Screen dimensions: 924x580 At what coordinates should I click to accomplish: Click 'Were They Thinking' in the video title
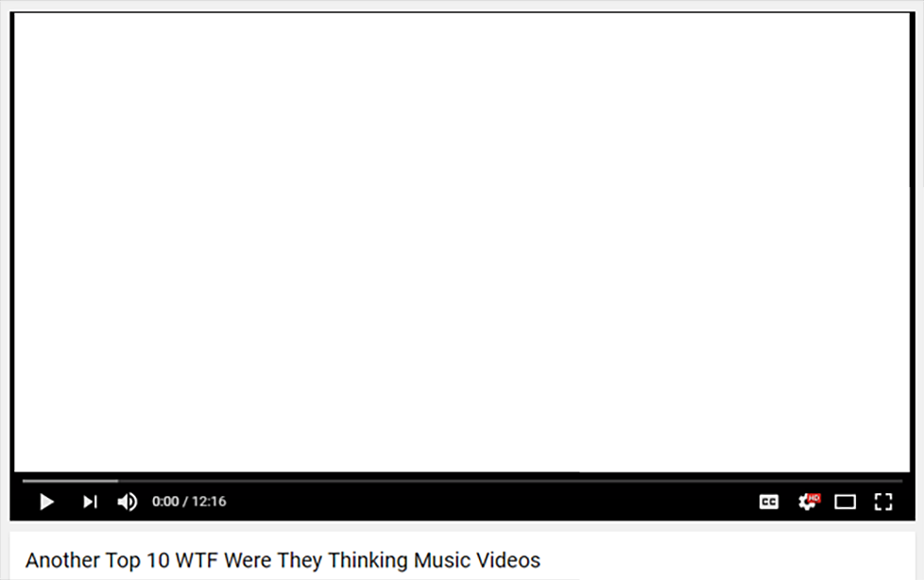[x=316, y=560]
